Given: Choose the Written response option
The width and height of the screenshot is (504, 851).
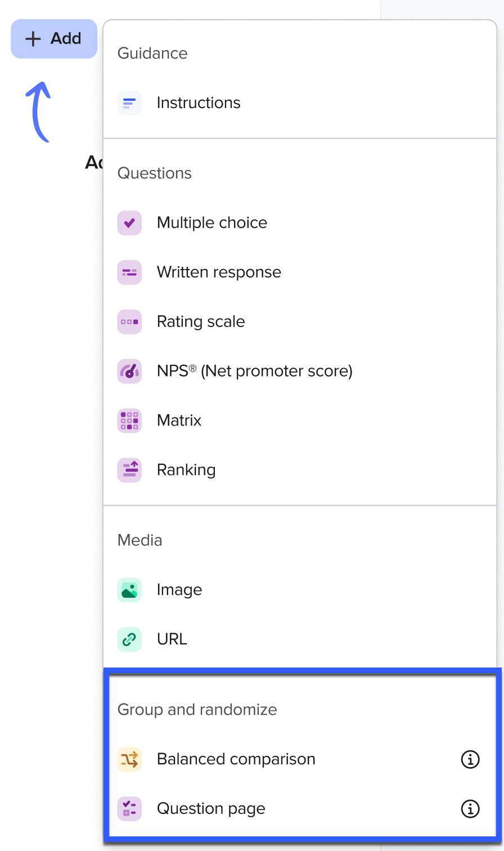Looking at the screenshot, I should (x=219, y=272).
